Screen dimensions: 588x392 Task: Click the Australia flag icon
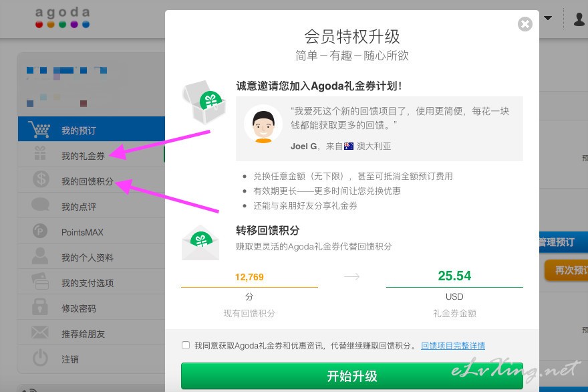click(349, 146)
